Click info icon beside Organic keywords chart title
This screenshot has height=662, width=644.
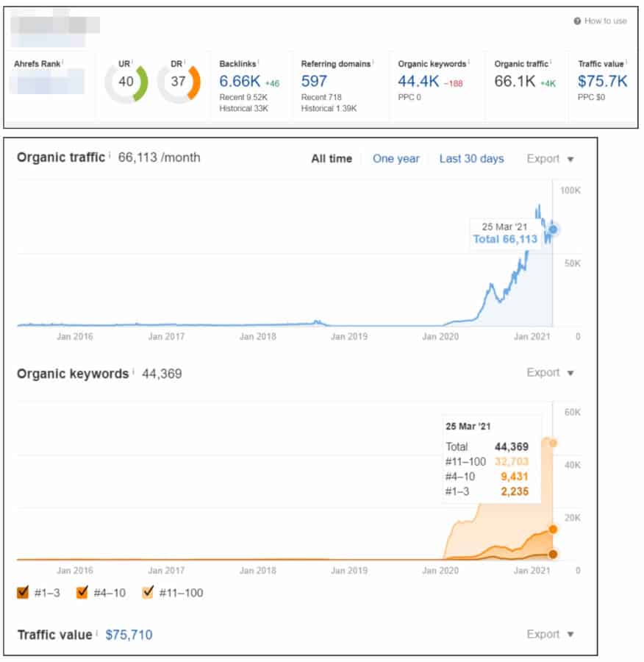[x=133, y=372]
